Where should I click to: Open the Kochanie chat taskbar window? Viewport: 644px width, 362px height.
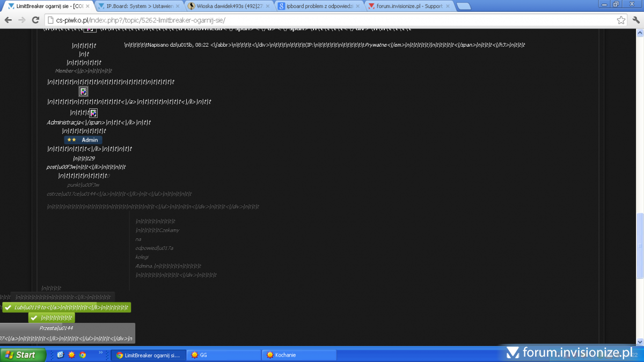pyautogui.click(x=299, y=355)
